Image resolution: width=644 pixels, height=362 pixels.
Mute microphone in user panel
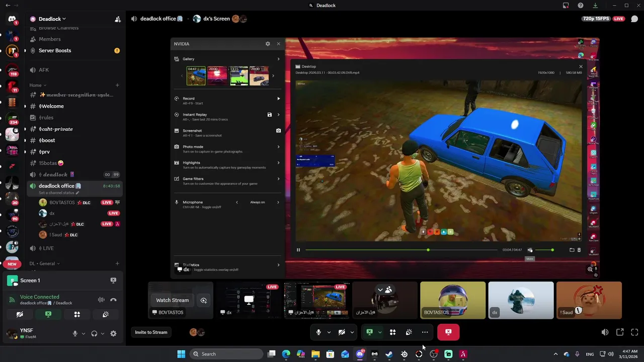tap(75, 333)
